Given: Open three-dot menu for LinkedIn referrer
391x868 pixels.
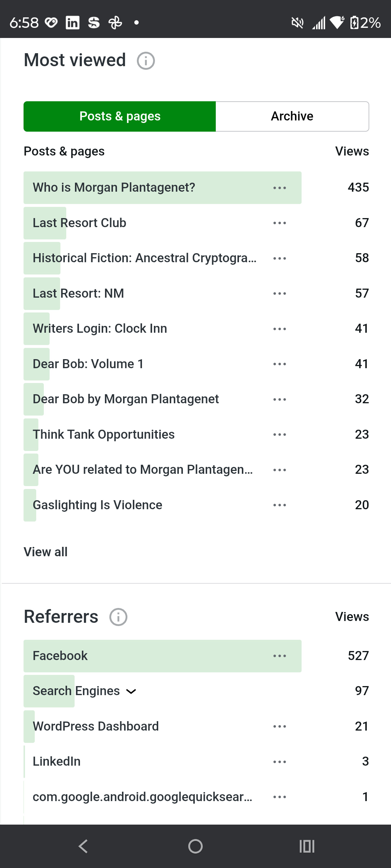Looking at the screenshot, I should coord(279,762).
